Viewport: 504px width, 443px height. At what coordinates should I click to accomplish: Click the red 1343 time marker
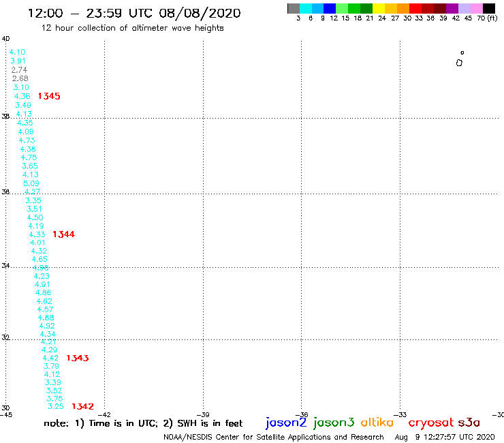click(x=78, y=358)
